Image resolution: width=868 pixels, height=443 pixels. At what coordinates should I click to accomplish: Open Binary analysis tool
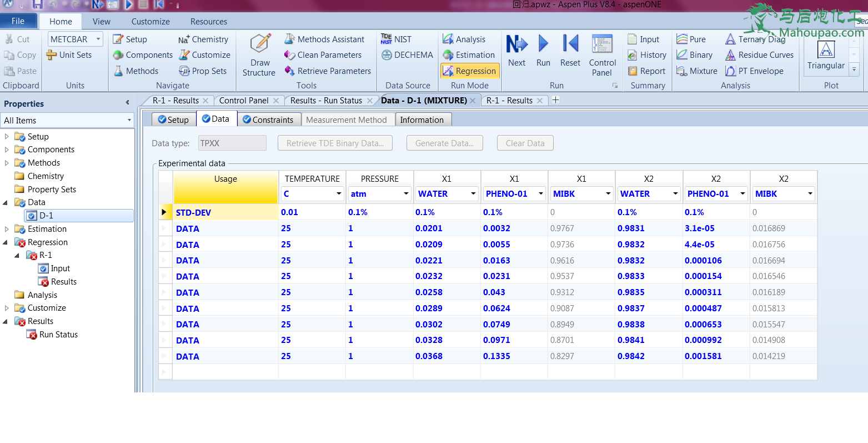tap(694, 55)
